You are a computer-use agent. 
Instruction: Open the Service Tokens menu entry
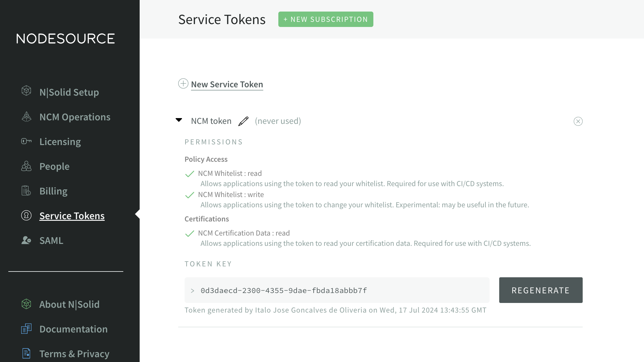coord(72,215)
